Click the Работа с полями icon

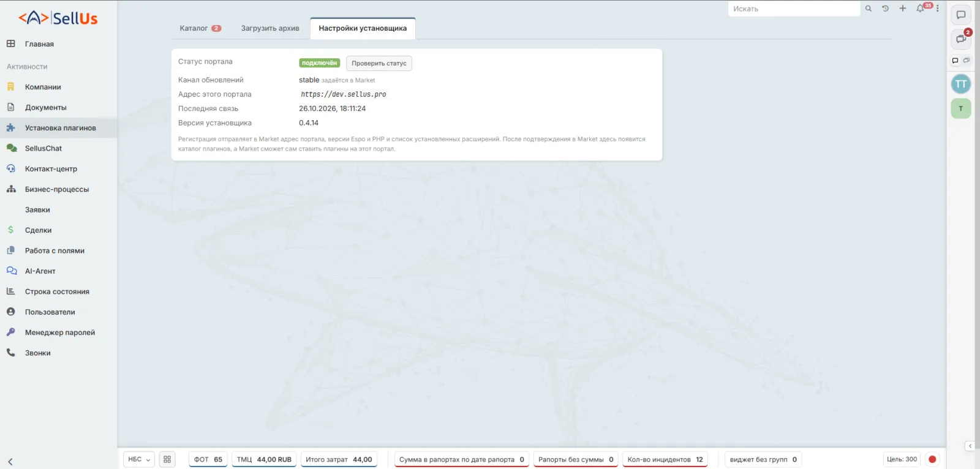(10, 250)
